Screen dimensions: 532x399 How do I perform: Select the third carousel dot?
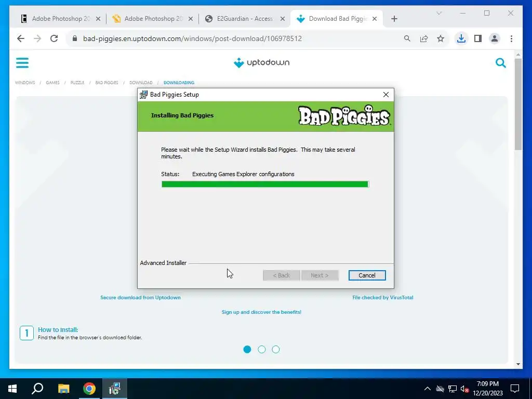276,350
